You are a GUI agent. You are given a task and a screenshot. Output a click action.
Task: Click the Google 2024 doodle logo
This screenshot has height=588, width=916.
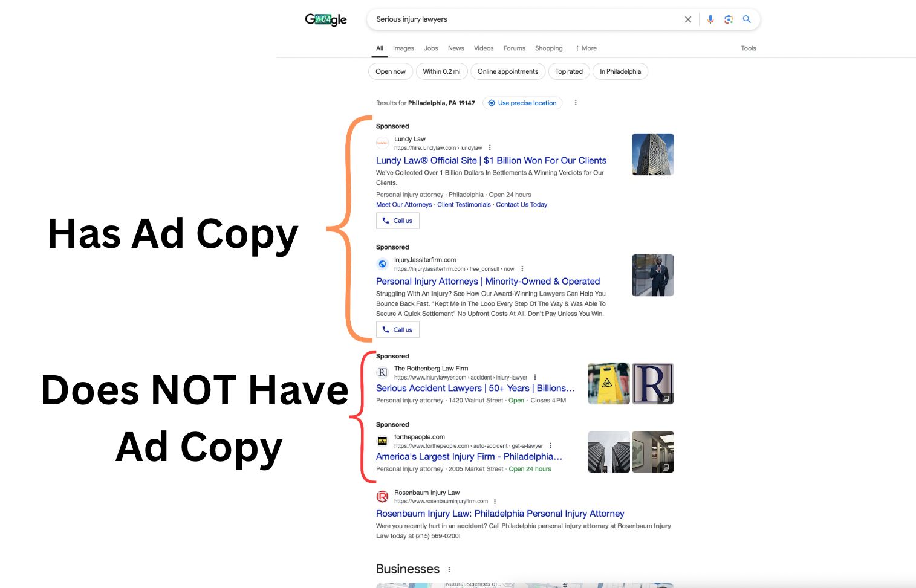[x=326, y=19]
